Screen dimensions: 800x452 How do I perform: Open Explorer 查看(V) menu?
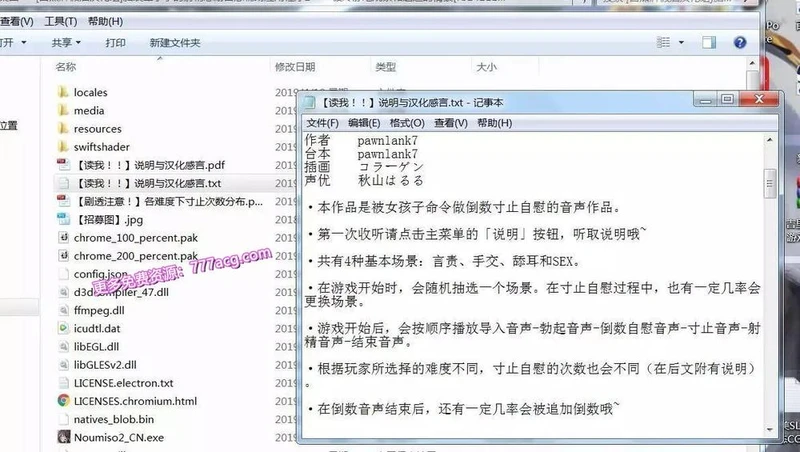click(16, 21)
